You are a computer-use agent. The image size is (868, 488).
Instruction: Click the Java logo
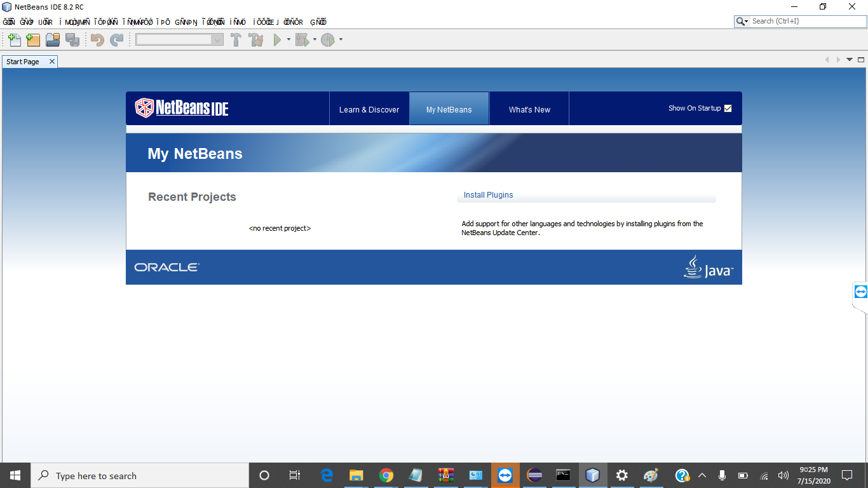pyautogui.click(x=709, y=267)
